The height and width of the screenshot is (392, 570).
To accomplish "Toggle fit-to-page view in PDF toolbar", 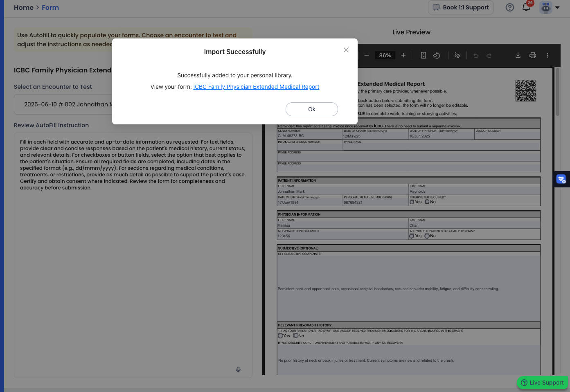I will pos(424,55).
